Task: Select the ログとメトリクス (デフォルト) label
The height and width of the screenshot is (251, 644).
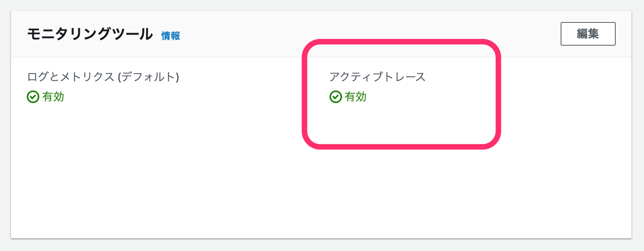Action: click(103, 77)
